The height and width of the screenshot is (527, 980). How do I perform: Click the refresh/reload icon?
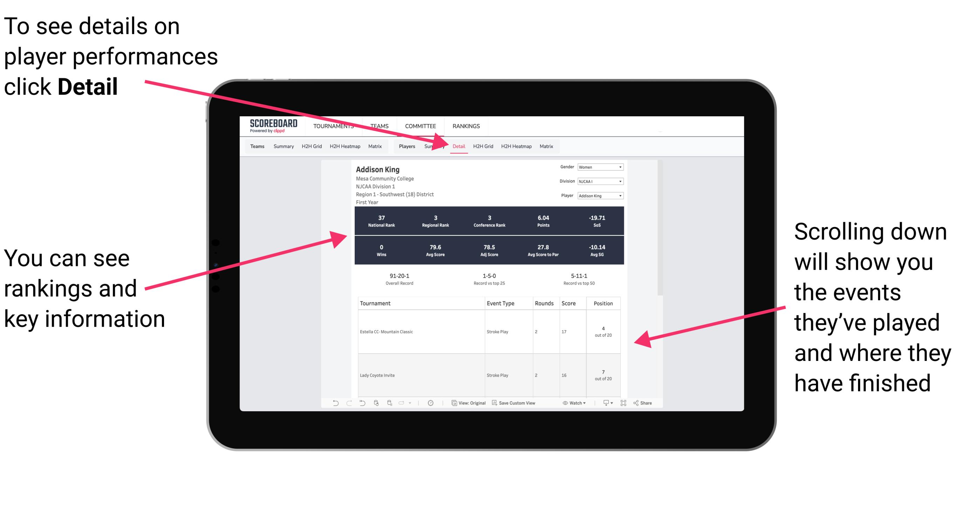click(x=375, y=407)
